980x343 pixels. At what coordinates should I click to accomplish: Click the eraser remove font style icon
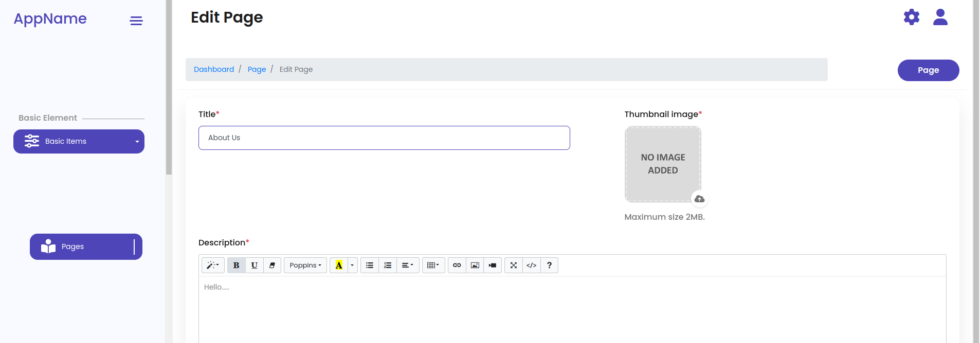(x=272, y=265)
